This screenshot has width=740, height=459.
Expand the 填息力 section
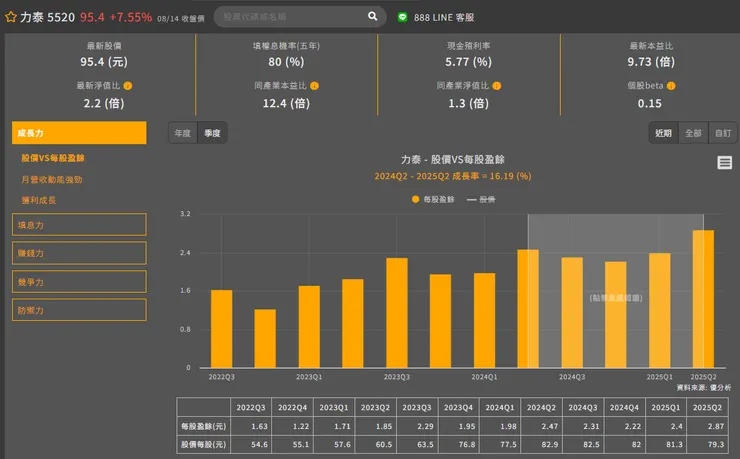tap(79, 225)
